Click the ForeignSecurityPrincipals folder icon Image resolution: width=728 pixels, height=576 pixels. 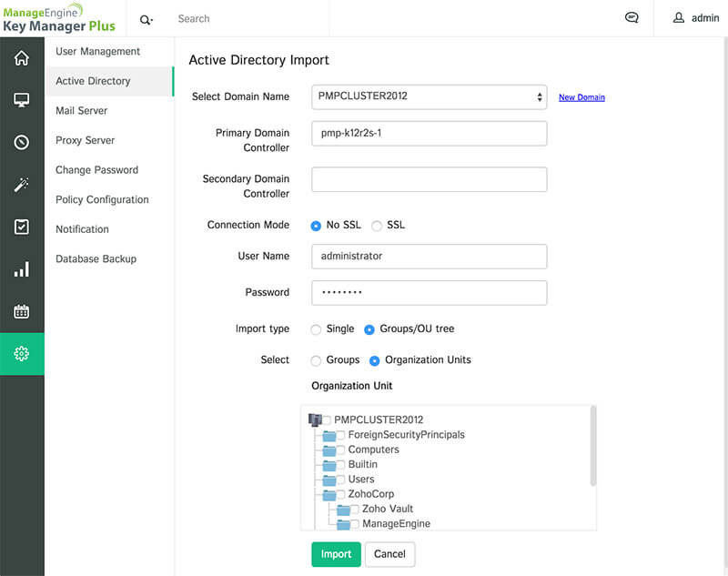[x=329, y=435]
